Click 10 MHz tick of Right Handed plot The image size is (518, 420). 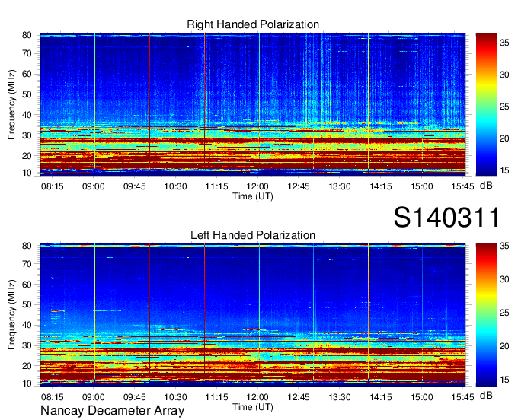pyautogui.click(x=27, y=173)
